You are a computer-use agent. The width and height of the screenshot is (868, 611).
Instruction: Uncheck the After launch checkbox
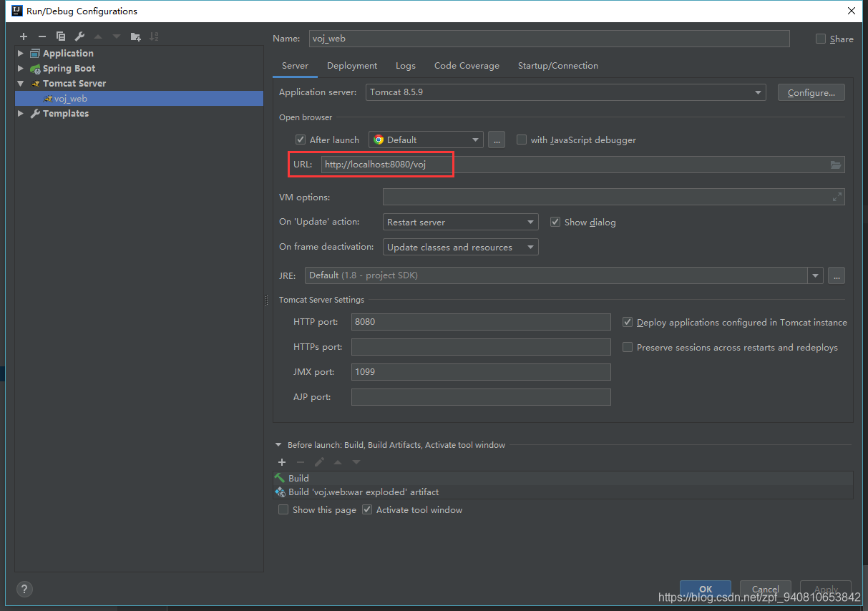[301, 140]
